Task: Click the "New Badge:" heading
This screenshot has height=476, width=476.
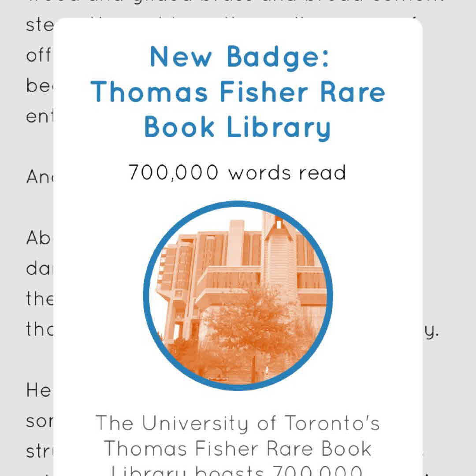Action: (240, 57)
